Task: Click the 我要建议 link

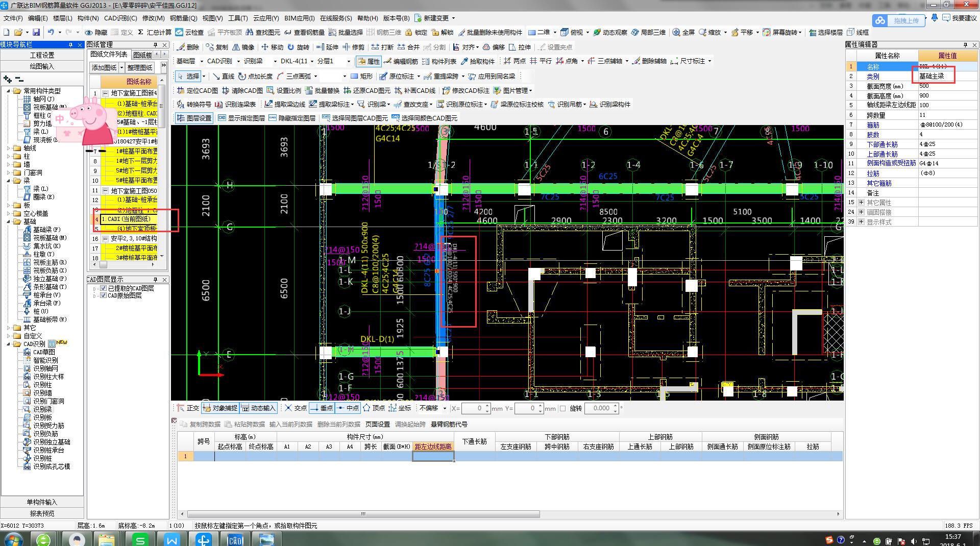Action: (960, 18)
